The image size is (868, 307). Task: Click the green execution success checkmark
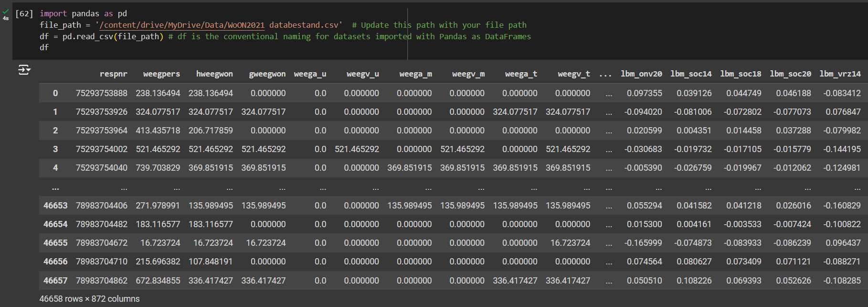pos(6,11)
